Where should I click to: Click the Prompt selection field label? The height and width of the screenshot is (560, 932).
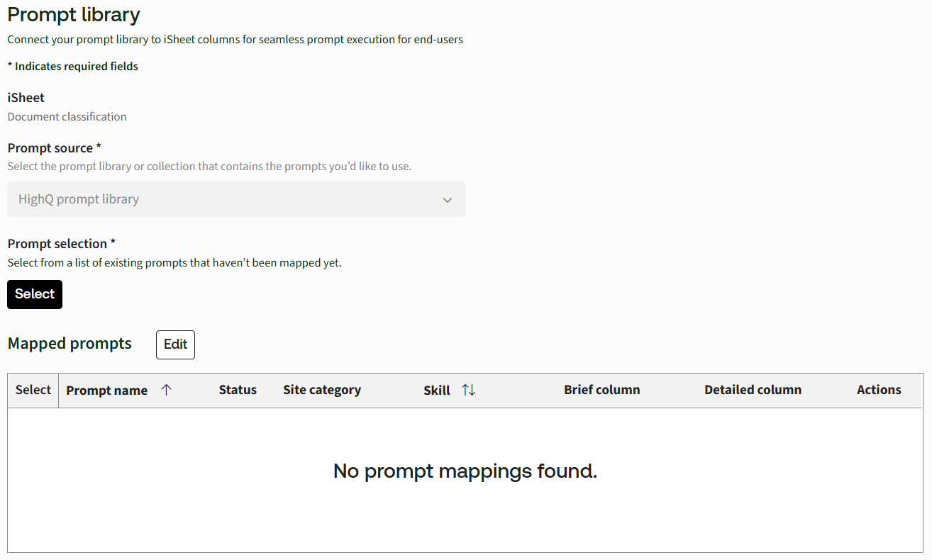coord(61,244)
